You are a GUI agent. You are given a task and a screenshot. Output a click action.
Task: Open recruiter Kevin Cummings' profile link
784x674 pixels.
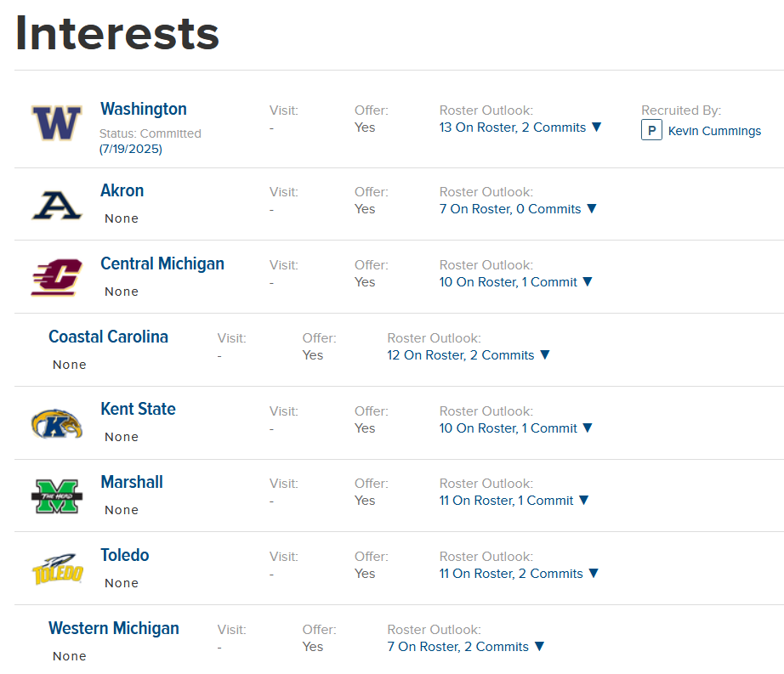click(x=714, y=131)
